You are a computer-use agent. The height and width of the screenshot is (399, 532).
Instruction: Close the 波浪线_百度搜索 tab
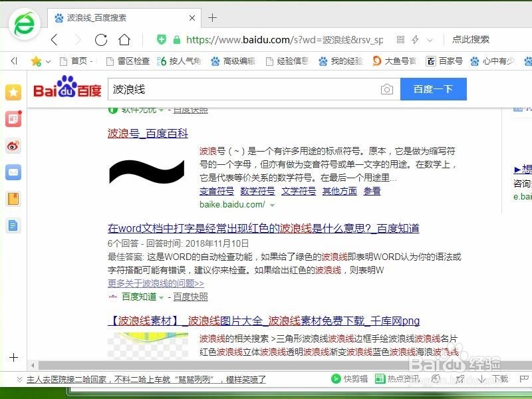[x=192, y=18]
